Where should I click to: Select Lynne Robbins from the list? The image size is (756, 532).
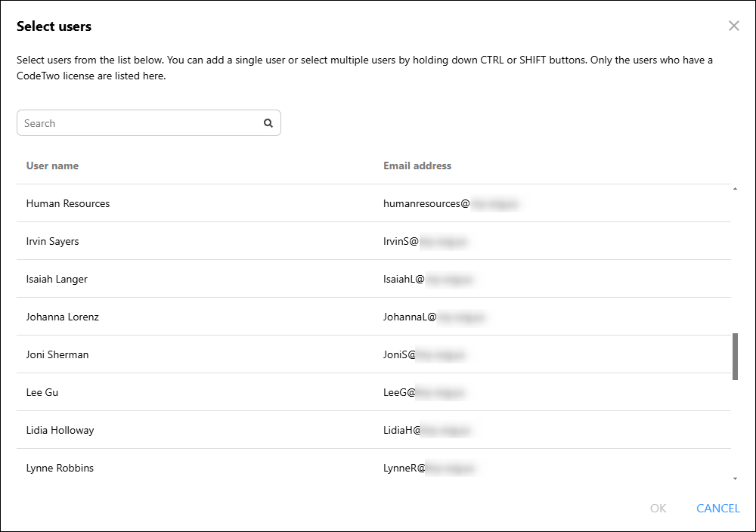(373, 468)
